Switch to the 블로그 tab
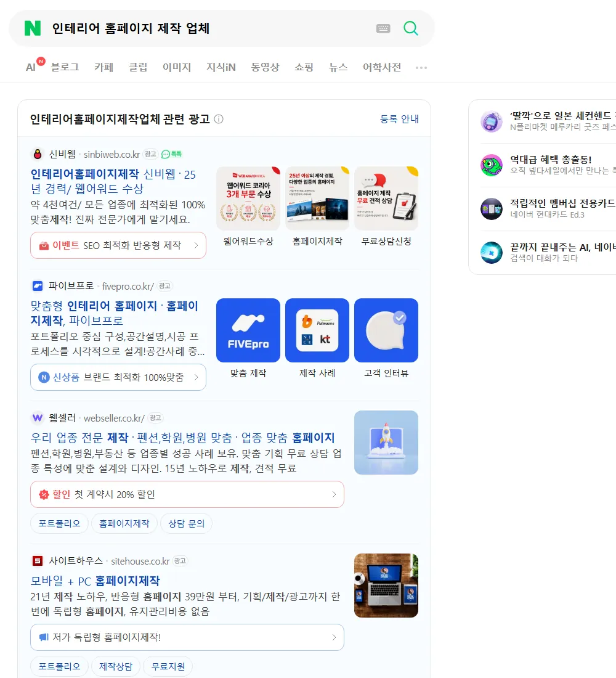Viewport: 616px width, 678px height. coord(65,67)
